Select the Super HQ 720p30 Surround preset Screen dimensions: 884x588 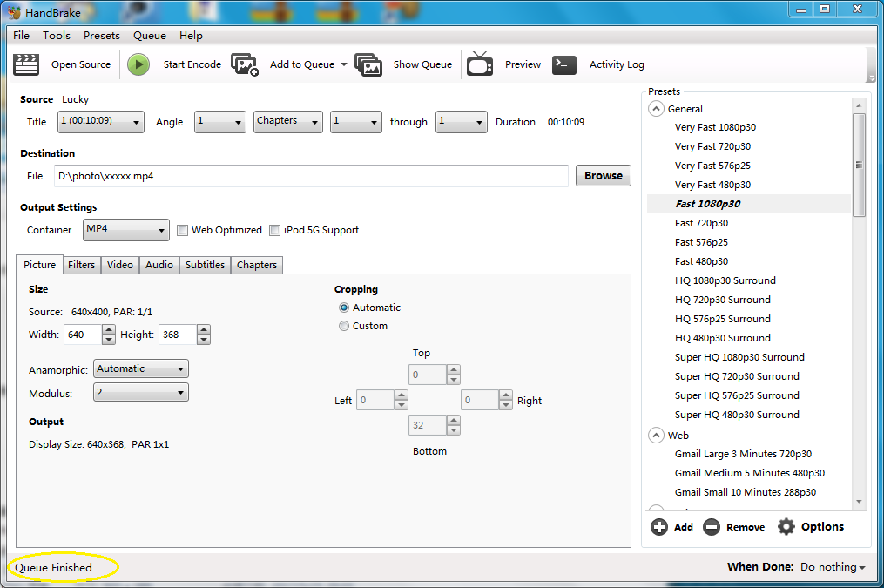737,376
